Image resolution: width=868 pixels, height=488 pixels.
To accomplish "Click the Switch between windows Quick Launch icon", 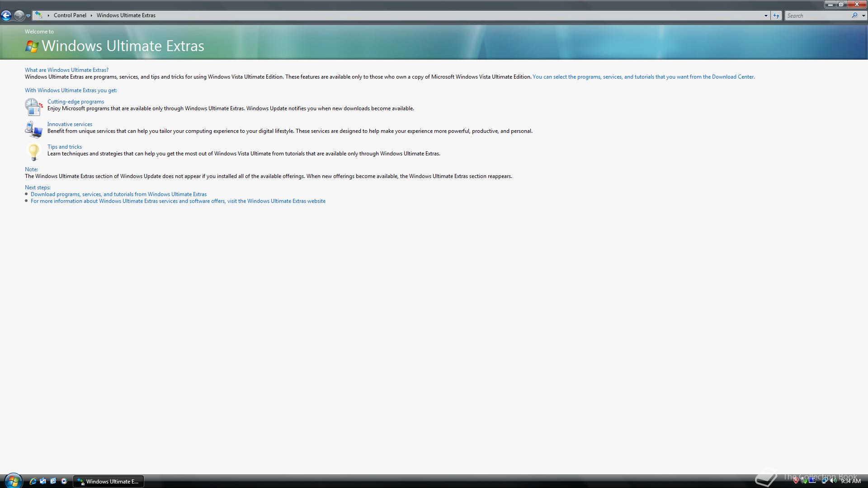I will click(43, 481).
